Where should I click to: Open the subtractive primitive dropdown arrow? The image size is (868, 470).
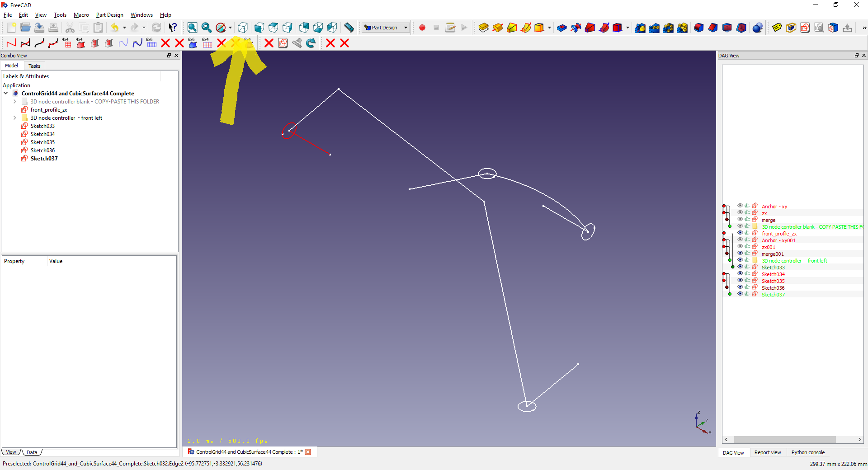coord(627,28)
